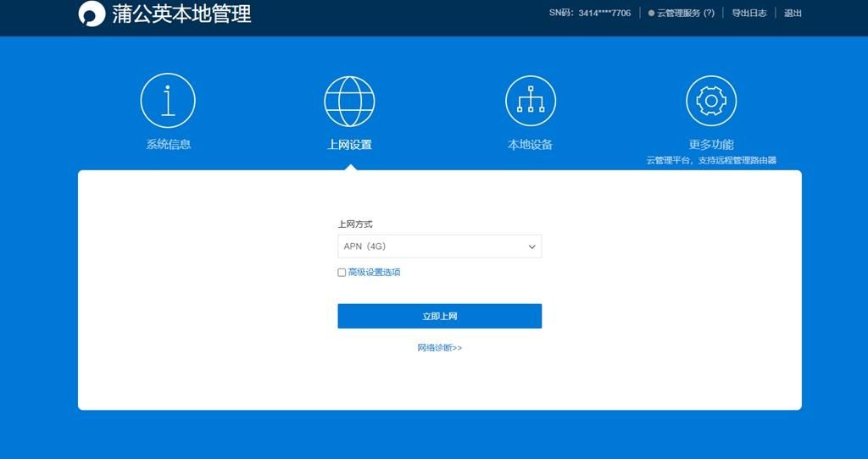868x459 pixels.
Task: Open the 上网方式 APN (4G) dropdown
Action: tap(439, 246)
